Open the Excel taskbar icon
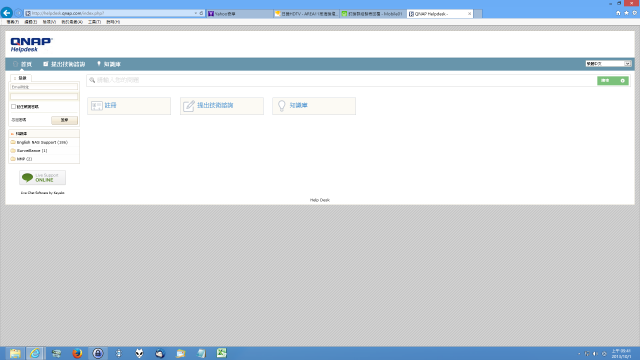Viewport: 640px width, 360px height. click(222, 353)
